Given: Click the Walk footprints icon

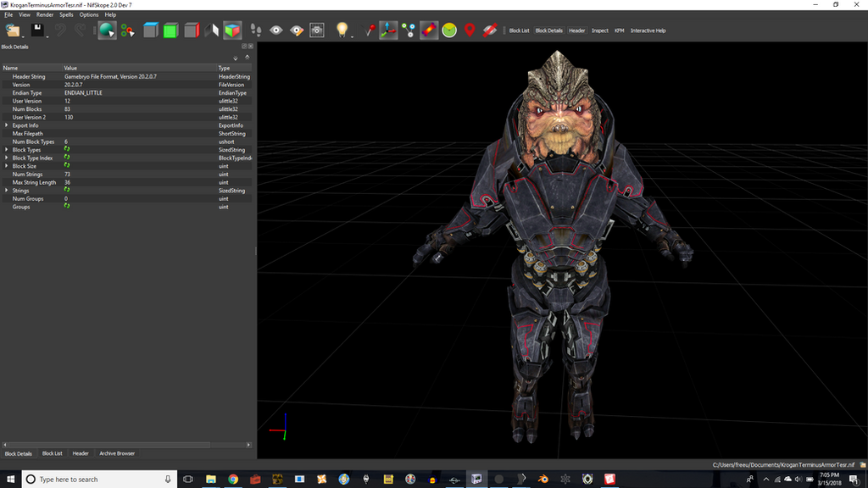Looking at the screenshot, I should 256,30.
